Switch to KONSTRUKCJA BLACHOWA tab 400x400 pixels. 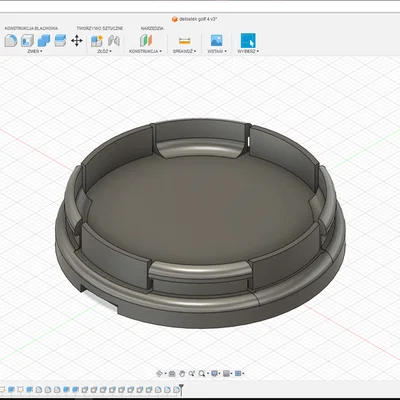(31, 28)
